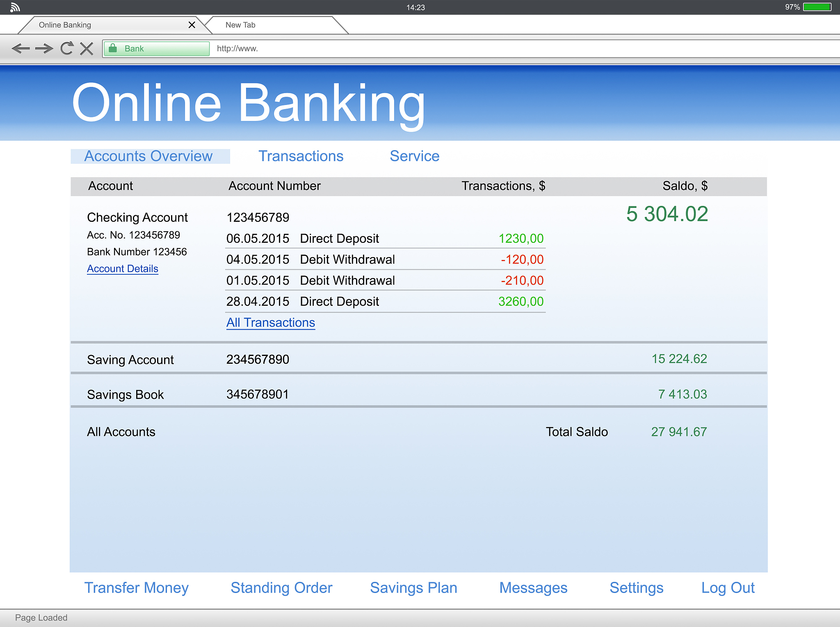Click the 7 413.03 saldo value

point(682,394)
